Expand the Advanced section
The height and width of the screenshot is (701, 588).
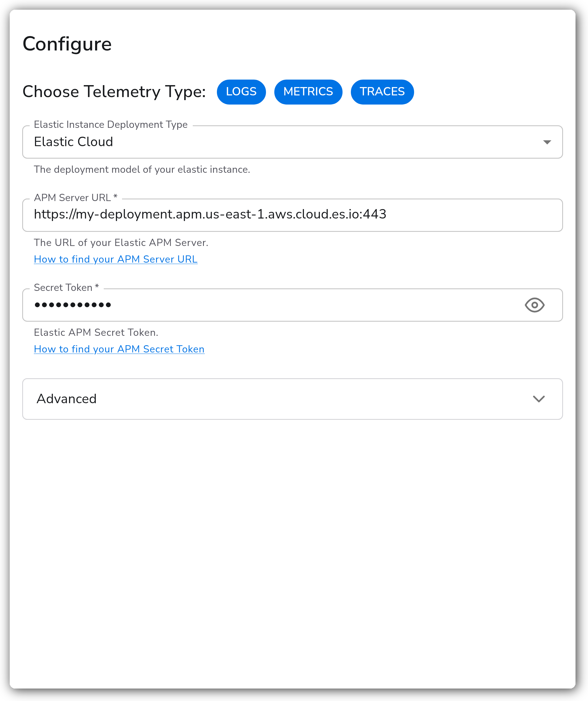[292, 398]
